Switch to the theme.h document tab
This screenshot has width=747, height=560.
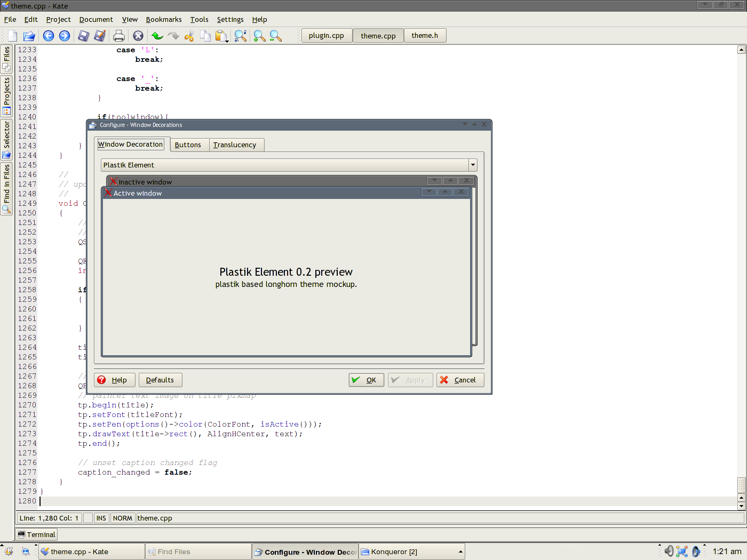(425, 36)
